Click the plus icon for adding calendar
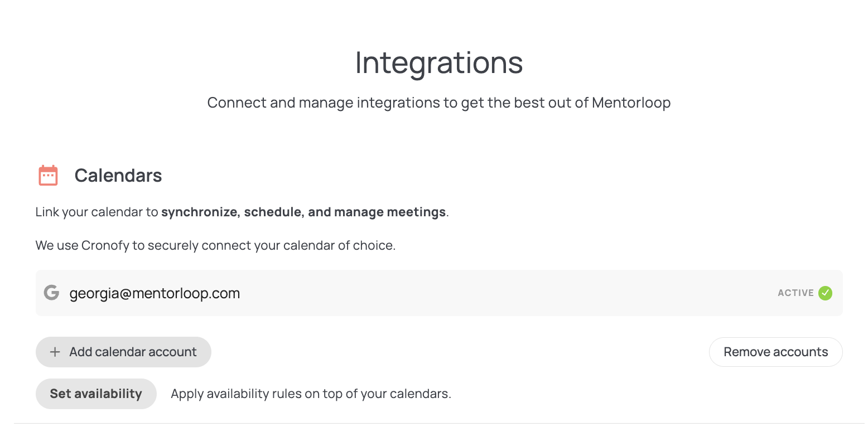The height and width of the screenshot is (427, 868). (55, 352)
